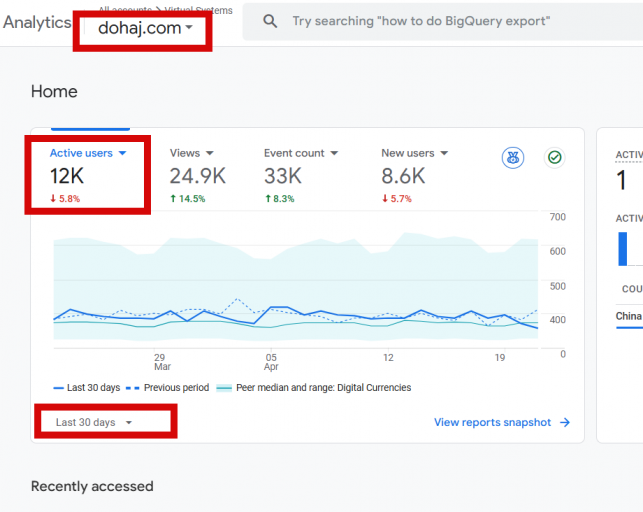Click the arrow next to View reports snapshot
The width and height of the screenshot is (643, 512).
point(565,423)
